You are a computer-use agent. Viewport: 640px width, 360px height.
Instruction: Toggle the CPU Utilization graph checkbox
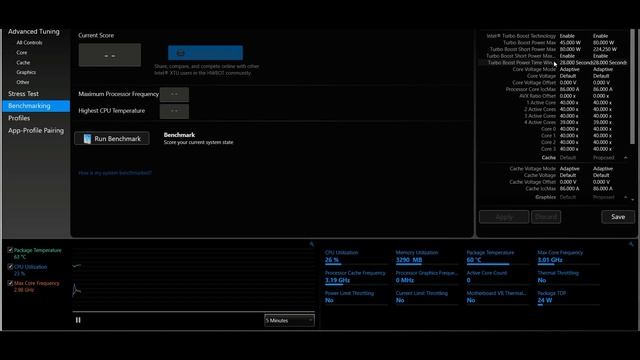(x=10, y=267)
